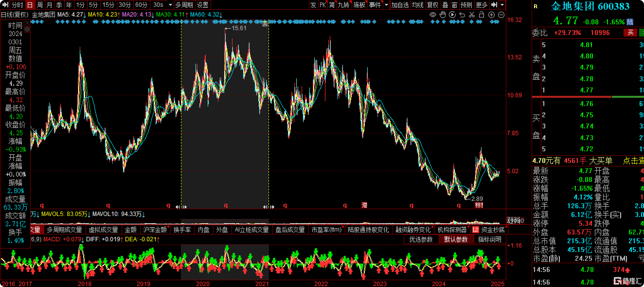
Task: Switch to 60分 chart period
Action: tap(141, 5)
